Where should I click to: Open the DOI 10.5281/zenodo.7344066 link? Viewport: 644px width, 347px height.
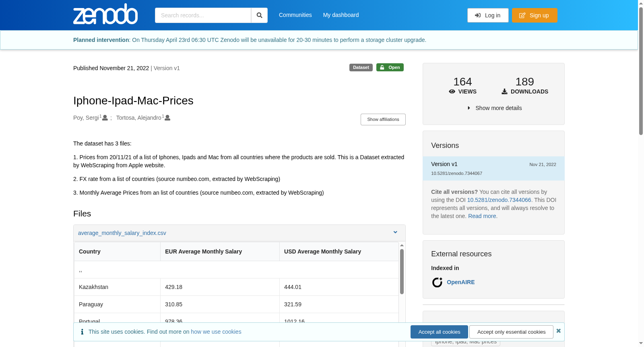coord(499,200)
